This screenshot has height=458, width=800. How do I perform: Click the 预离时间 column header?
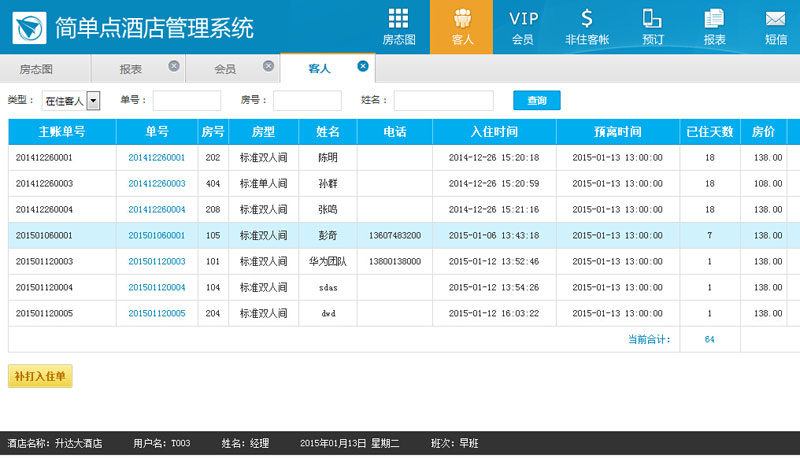[618, 132]
